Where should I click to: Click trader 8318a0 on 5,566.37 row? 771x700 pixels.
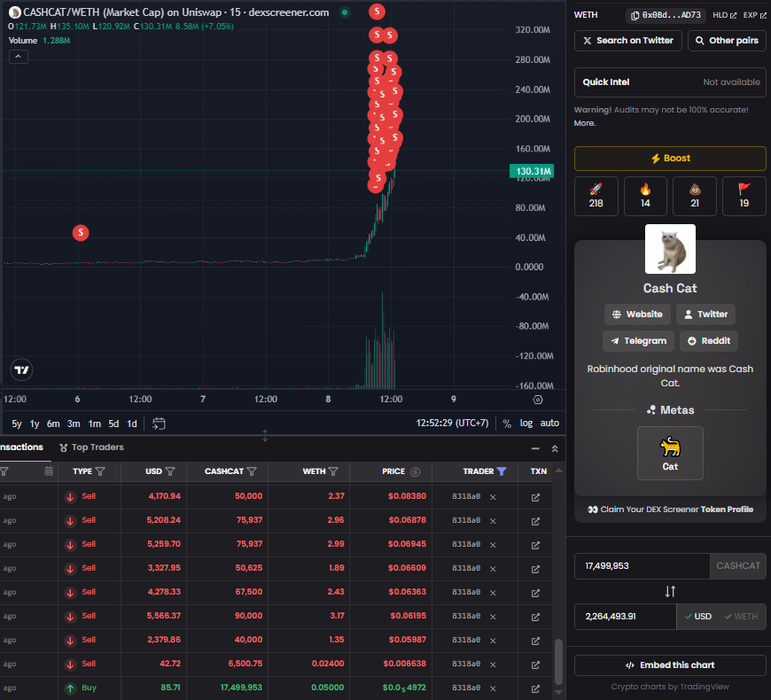coord(466,616)
